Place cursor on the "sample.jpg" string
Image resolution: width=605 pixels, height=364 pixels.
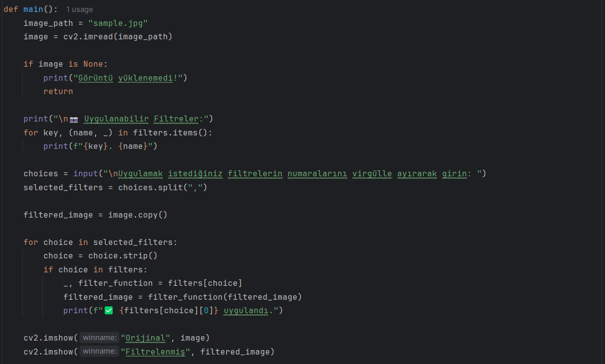118,23
